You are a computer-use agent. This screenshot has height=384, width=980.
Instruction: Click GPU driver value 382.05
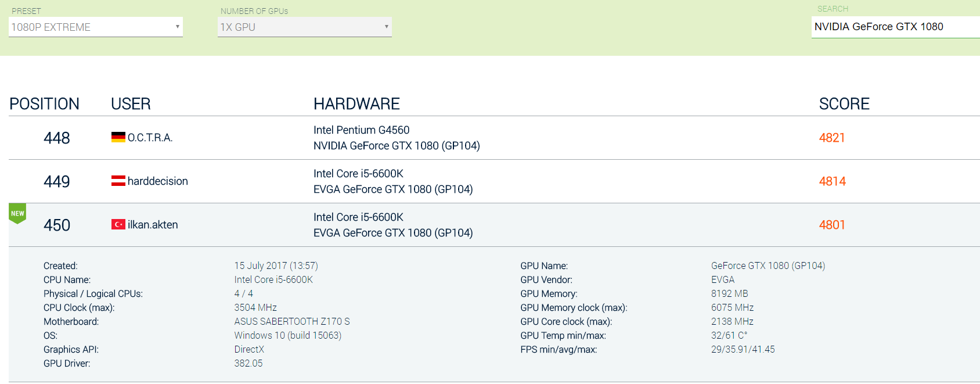248,363
